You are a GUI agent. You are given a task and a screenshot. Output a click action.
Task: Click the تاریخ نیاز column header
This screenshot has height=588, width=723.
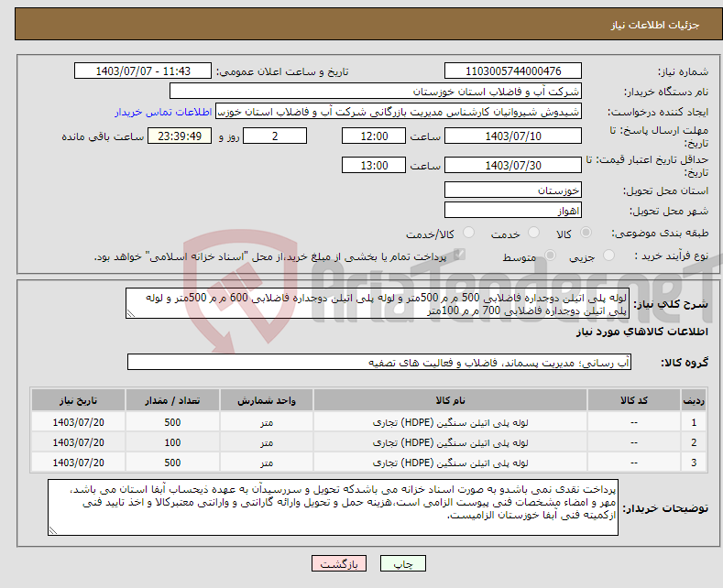(x=79, y=400)
